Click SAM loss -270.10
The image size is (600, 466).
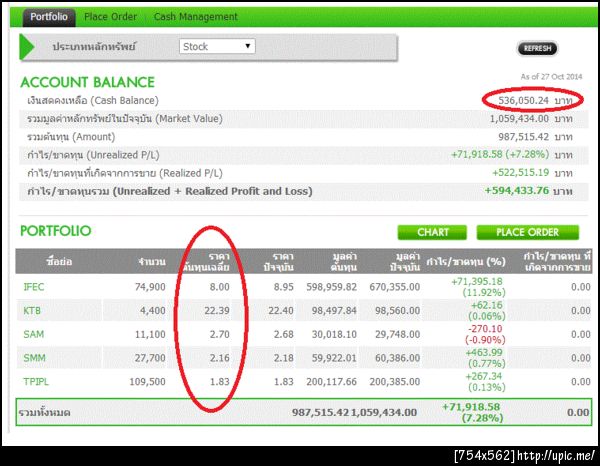tap(485, 329)
